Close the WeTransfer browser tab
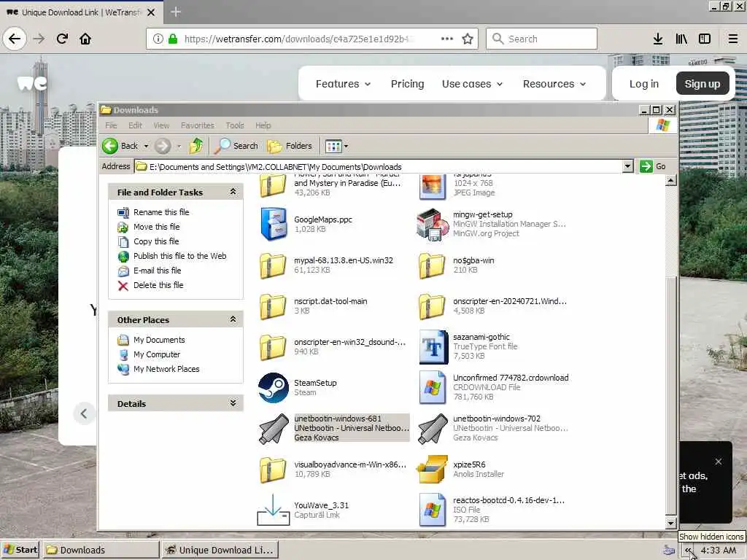The height and width of the screenshot is (560, 747). pos(151,12)
